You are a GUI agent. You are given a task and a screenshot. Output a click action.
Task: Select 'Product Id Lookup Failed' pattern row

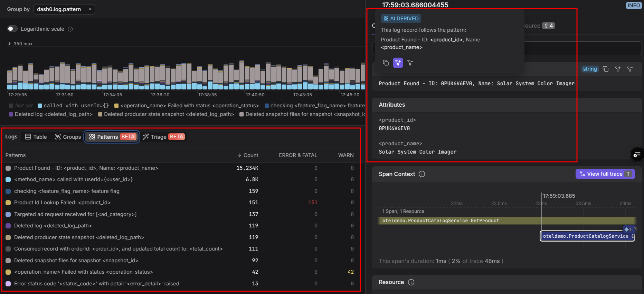180,203
